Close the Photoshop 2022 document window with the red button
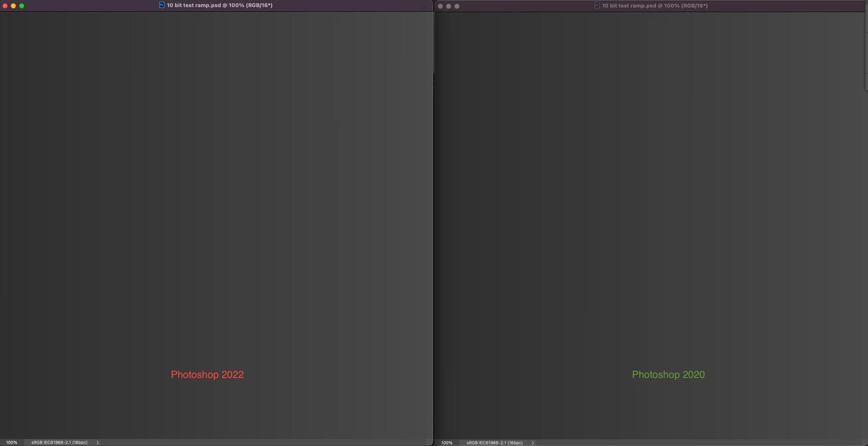868x446 pixels. pyautogui.click(x=5, y=6)
